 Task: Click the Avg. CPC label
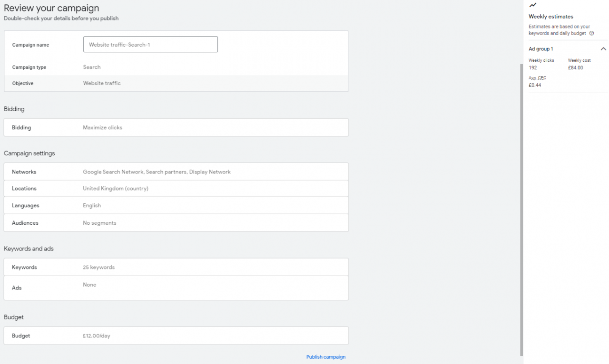[x=537, y=77]
